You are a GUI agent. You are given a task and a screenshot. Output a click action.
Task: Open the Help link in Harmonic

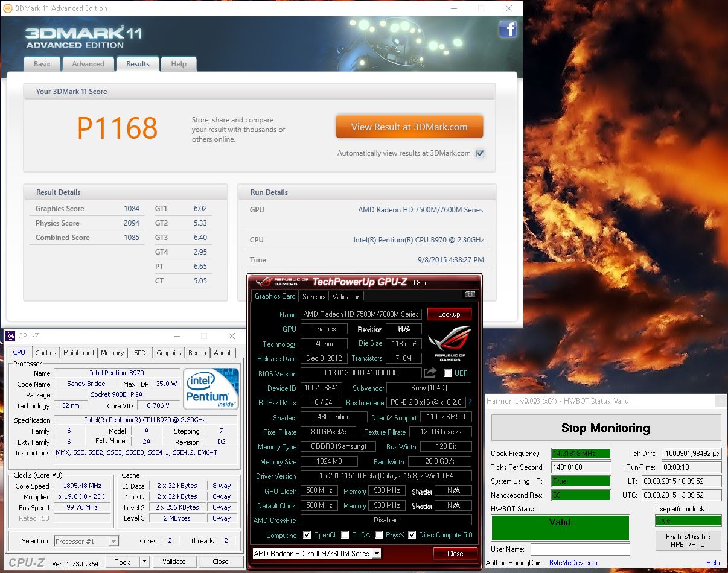pos(713,563)
